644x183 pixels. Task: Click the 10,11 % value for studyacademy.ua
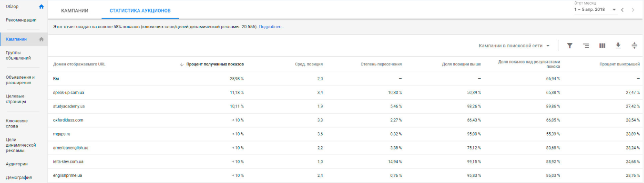click(237, 106)
